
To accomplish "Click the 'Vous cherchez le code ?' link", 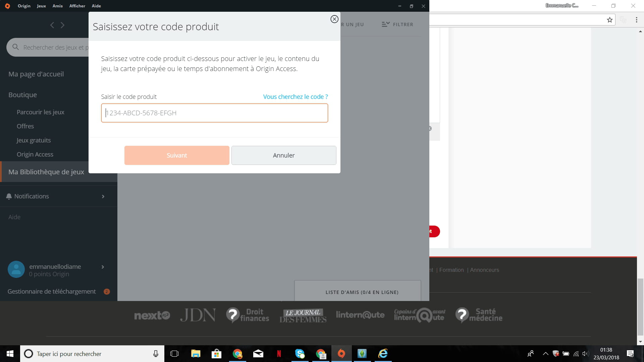I will [296, 97].
